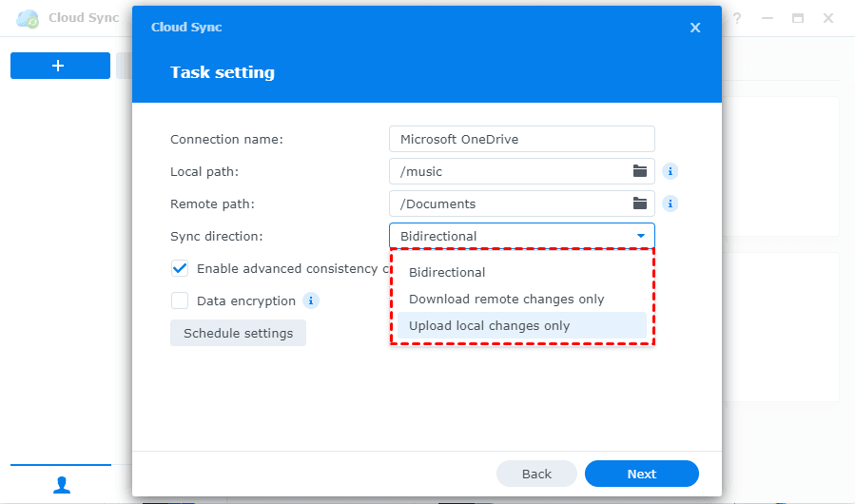Image resolution: width=855 pixels, height=504 pixels.
Task: Open folder browser for Remote path
Action: tap(640, 204)
